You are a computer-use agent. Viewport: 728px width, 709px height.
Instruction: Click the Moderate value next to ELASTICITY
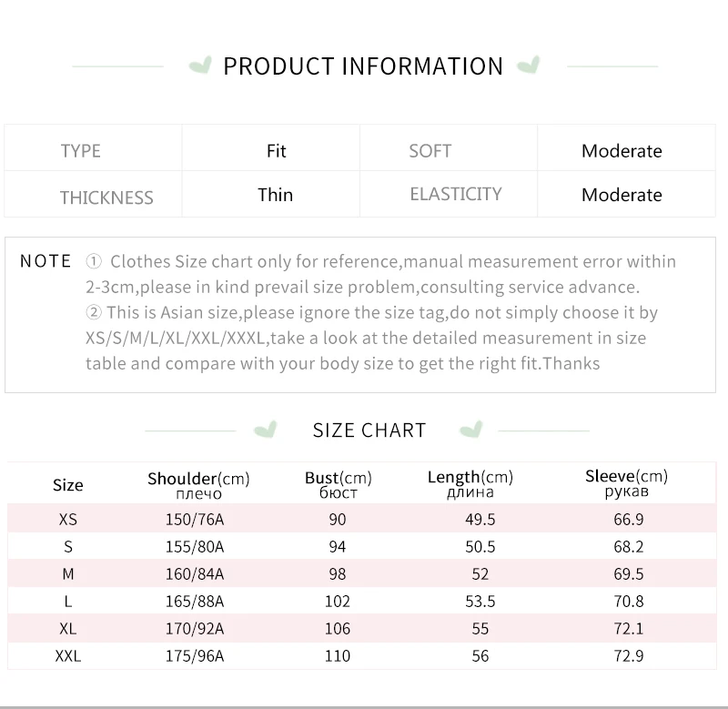click(x=622, y=195)
